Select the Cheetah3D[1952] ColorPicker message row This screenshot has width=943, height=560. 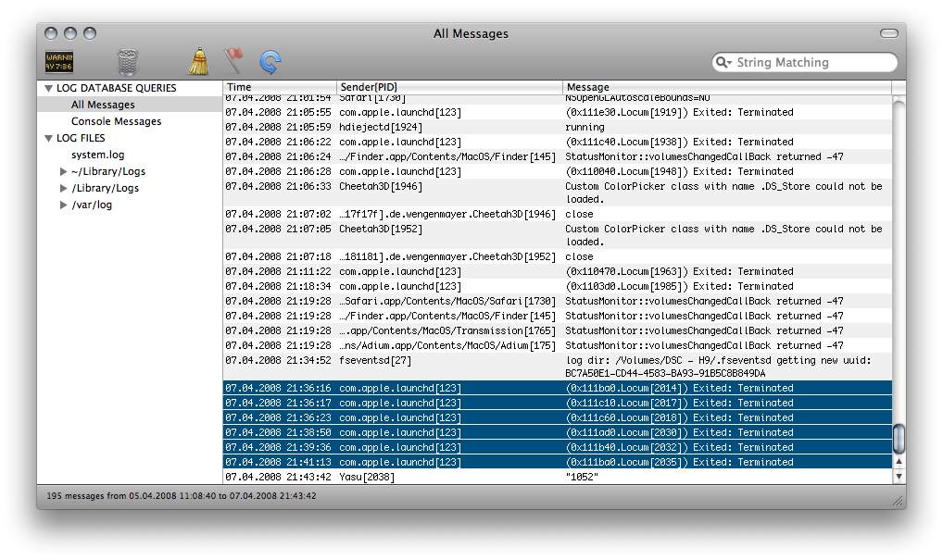tap(558, 235)
